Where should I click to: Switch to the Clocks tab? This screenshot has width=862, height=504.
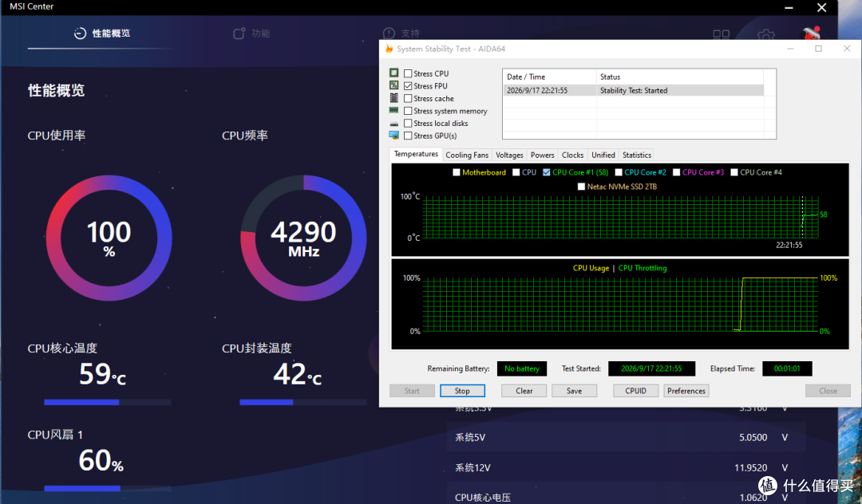[x=572, y=156]
